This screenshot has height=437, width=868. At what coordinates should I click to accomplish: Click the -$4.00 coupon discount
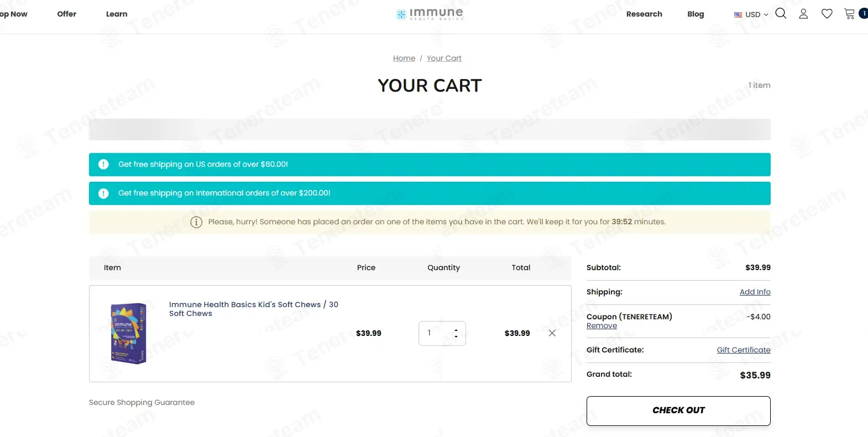point(759,317)
